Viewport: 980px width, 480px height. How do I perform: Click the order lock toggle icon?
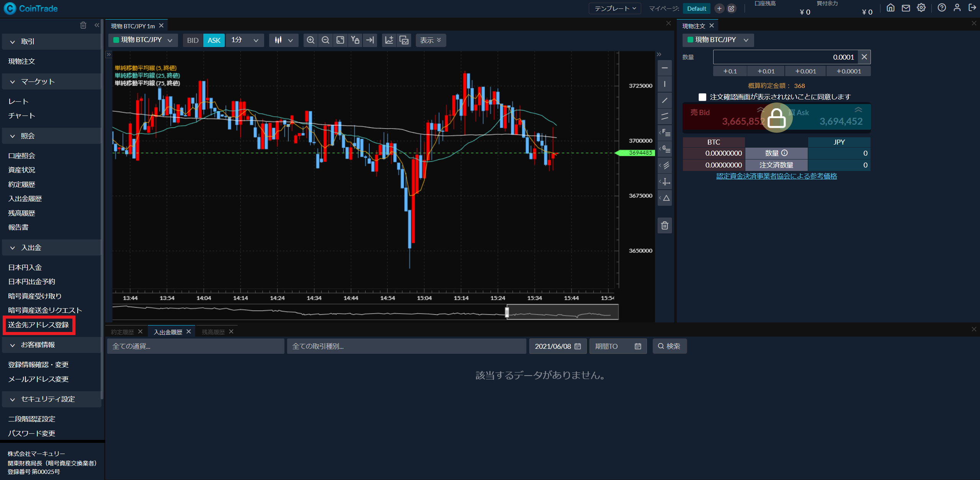pos(777,118)
